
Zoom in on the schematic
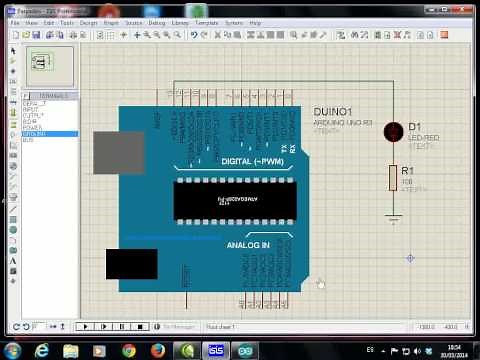click(147, 35)
